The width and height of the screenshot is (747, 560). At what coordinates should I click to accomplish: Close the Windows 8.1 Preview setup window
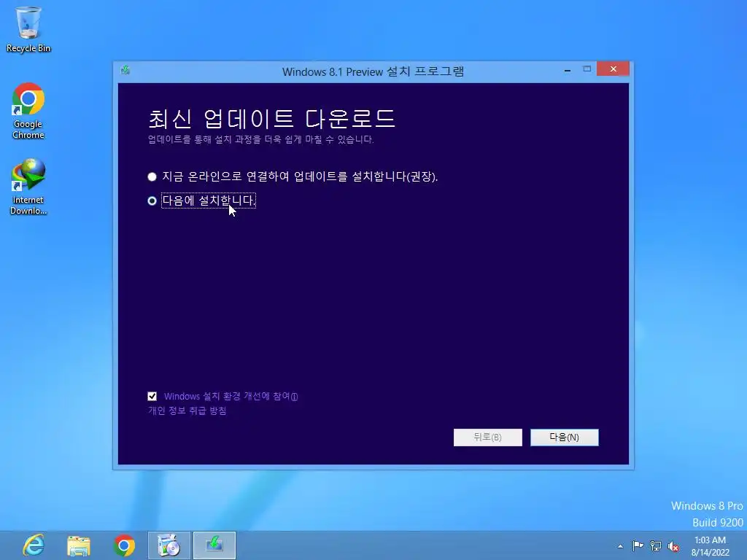tap(613, 69)
